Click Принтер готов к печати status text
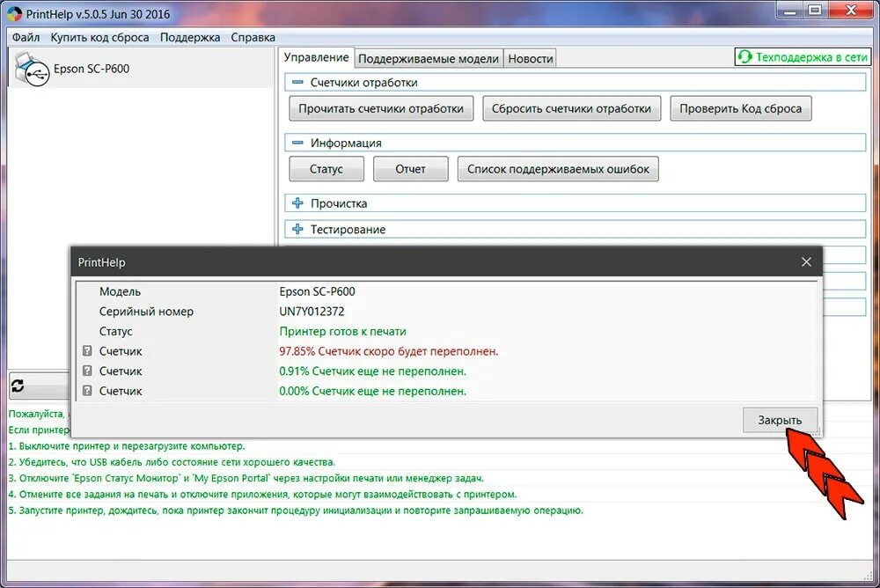The height and width of the screenshot is (588, 880). pos(342,331)
